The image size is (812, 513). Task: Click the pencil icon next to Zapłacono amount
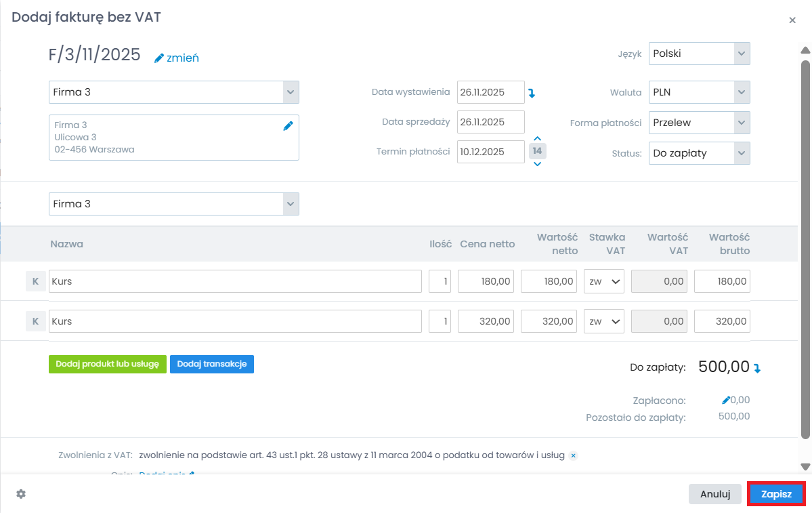pos(726,401)
